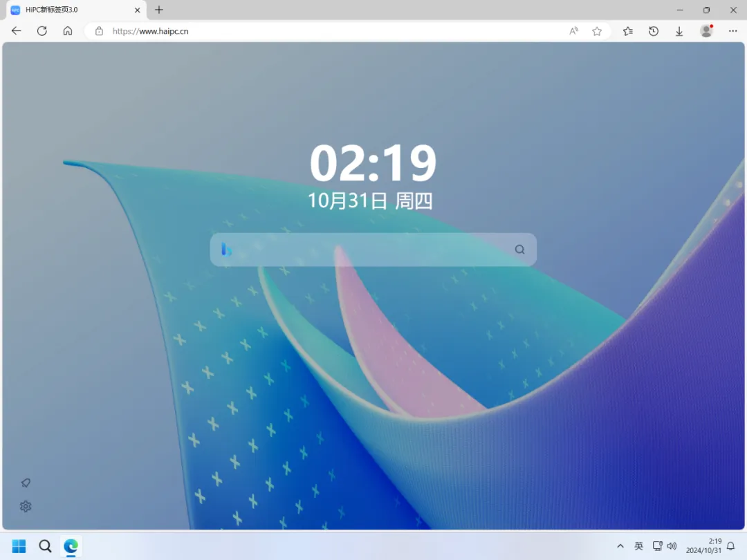This screenshot has width=747, height=560.
Task: Open the browser profile menu
Action: (706, 31)
